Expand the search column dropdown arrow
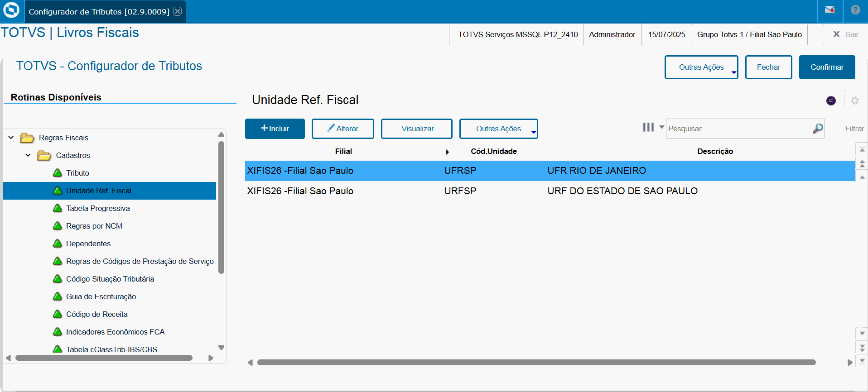The height and width of the screenshot is (392, 868). point(661,127)
